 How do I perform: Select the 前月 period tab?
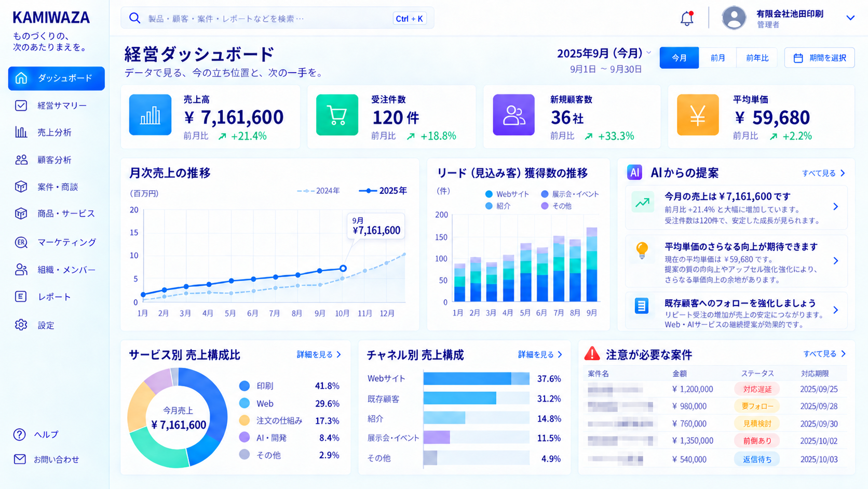tap(717, 58)
